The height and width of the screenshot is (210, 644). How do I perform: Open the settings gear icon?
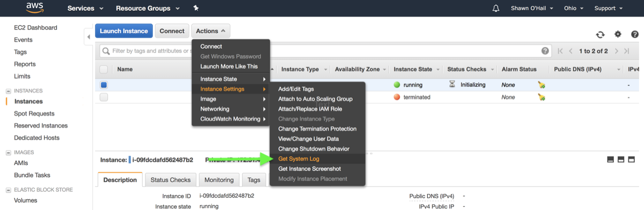pyautogui.click(x=618, y=34)
